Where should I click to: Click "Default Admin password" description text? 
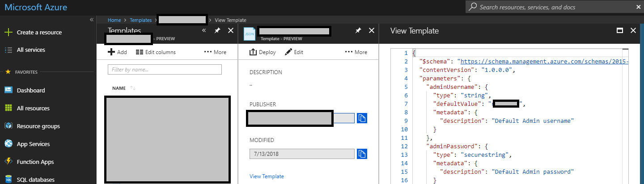[533, 171]
